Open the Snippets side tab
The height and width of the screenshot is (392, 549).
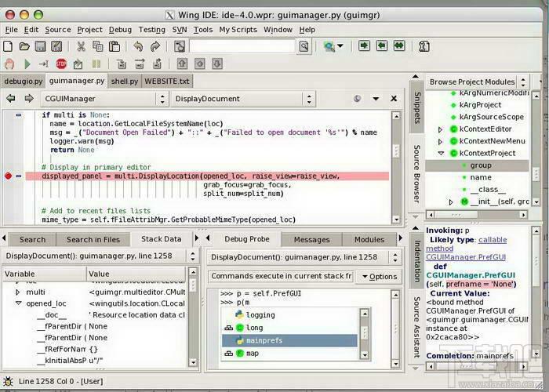(417, 107)
